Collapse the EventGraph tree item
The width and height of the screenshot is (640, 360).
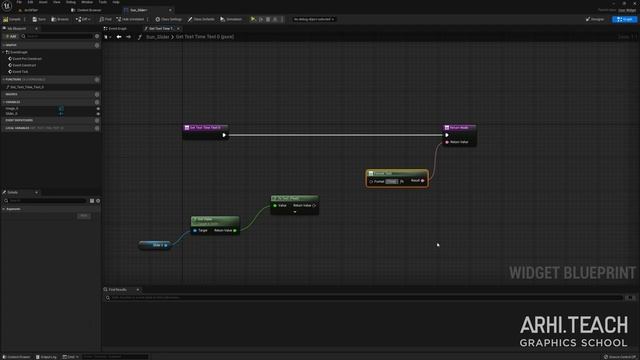pos(4,52)
